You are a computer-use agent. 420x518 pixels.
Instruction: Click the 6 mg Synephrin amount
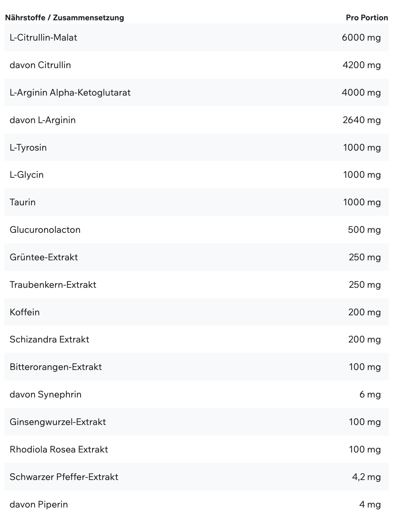pos(370,395)
